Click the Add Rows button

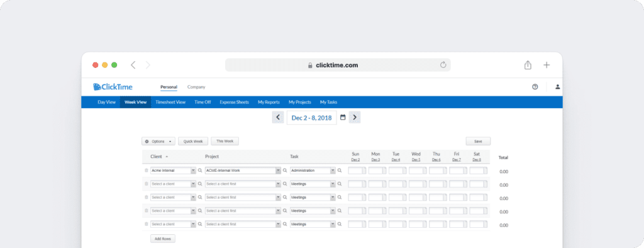[163, 239]
